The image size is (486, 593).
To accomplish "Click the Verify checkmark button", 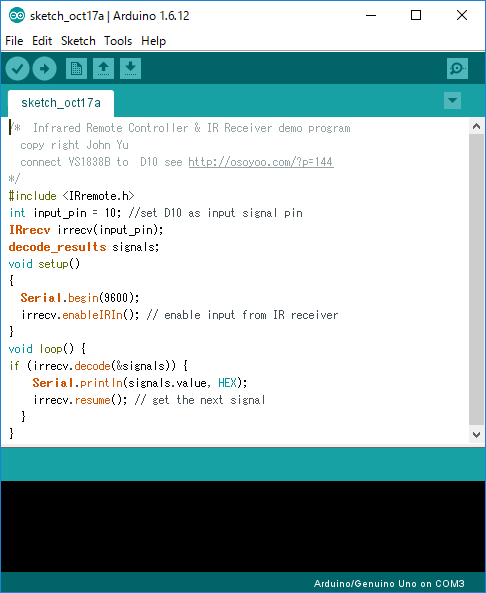I will click(17, 68).
